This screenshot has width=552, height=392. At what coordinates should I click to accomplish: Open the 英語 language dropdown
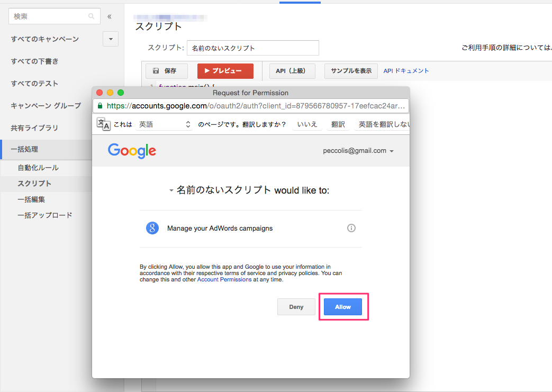(x=165, y=124)
